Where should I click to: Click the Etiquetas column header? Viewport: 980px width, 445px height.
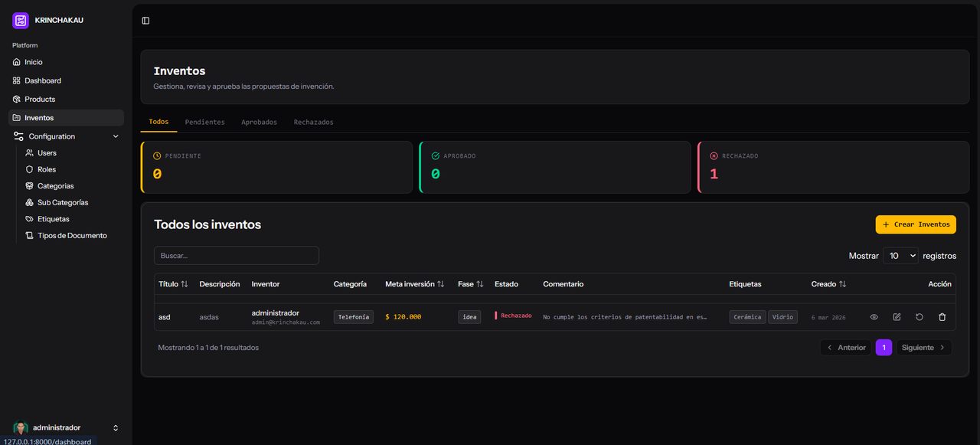(x=745, y=284)
